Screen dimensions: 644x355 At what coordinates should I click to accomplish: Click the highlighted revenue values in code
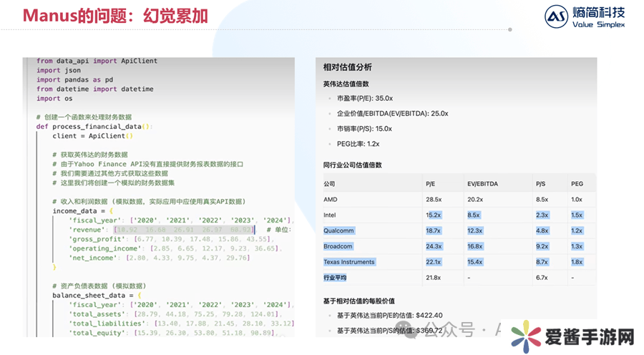pyautogui.click(x=183, y=230)
